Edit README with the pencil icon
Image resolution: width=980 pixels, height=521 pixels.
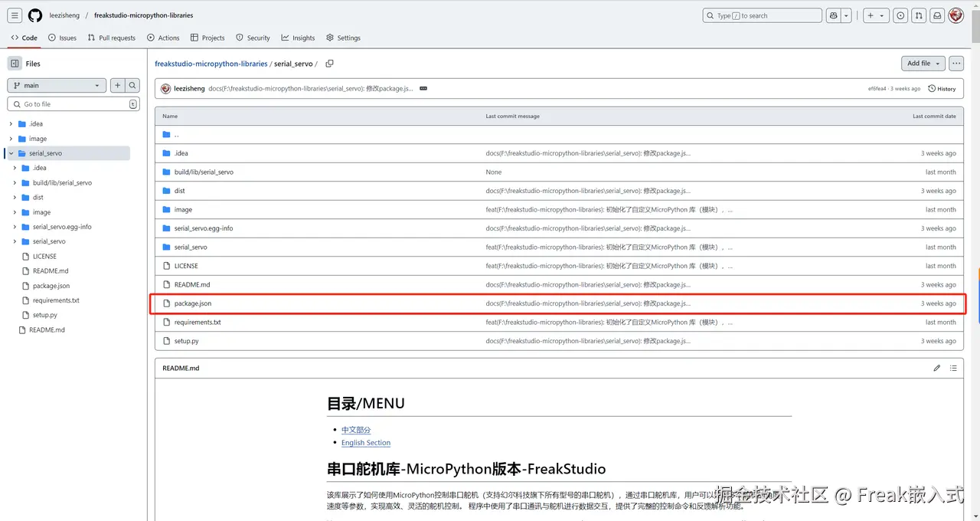click(x=936, y=369)
